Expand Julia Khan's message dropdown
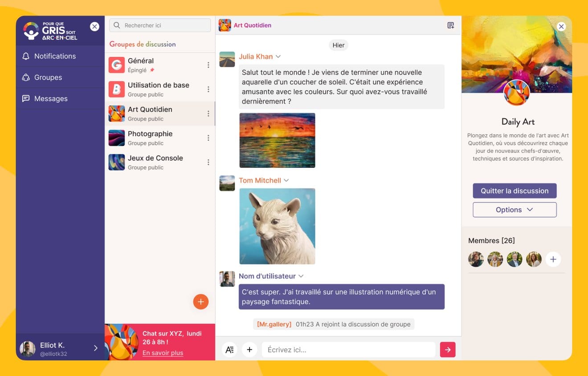This screenshot has height=376, width=588. (278, 57)
